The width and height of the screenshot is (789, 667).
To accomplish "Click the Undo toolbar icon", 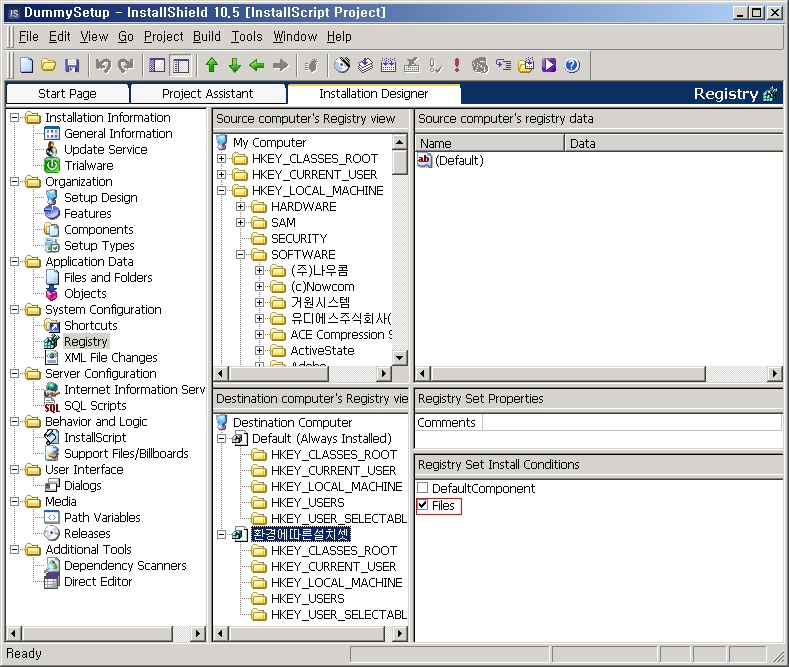I will [x=103, y=65].
